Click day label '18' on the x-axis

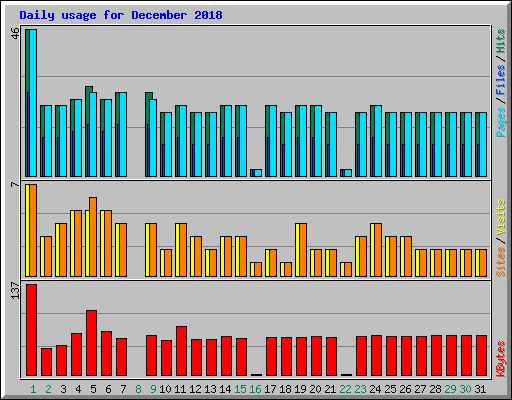click(285, 389)
